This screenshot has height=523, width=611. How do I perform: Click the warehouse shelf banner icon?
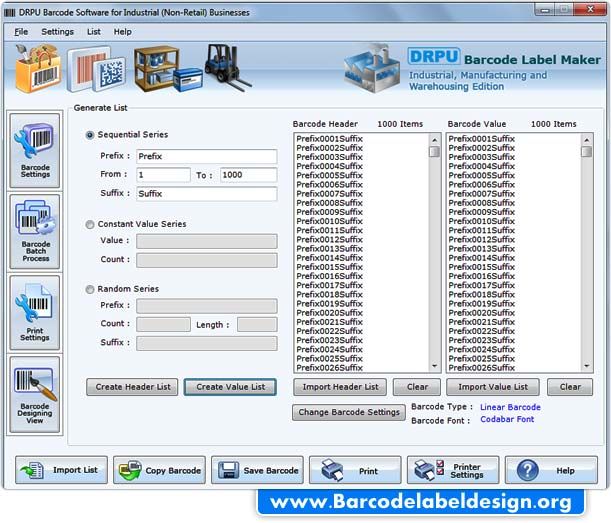point(168,69)
